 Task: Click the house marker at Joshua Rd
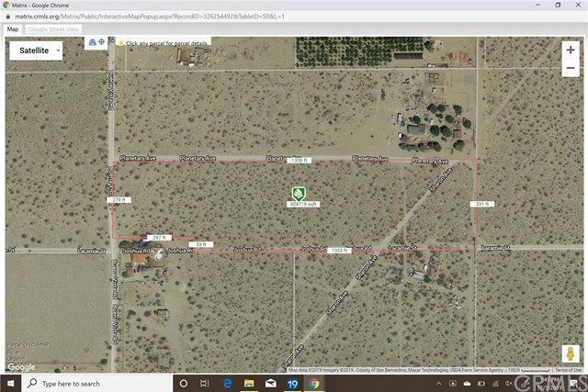point(157,254)
